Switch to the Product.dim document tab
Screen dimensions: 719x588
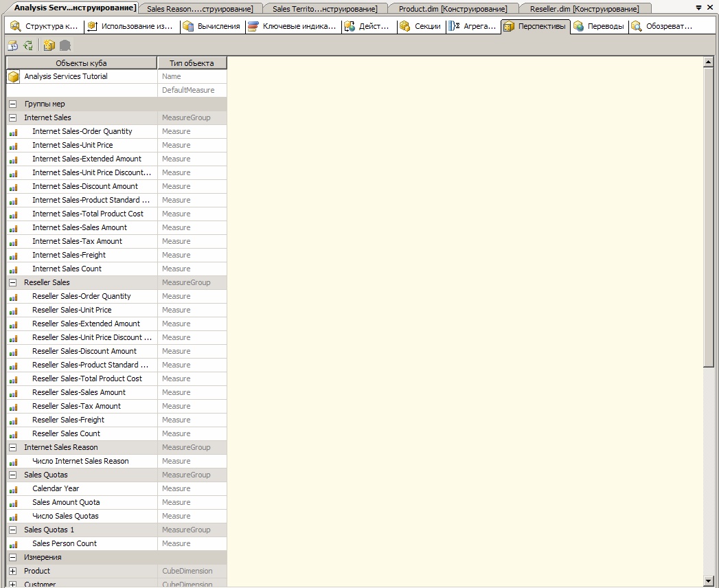pos(453,9)
